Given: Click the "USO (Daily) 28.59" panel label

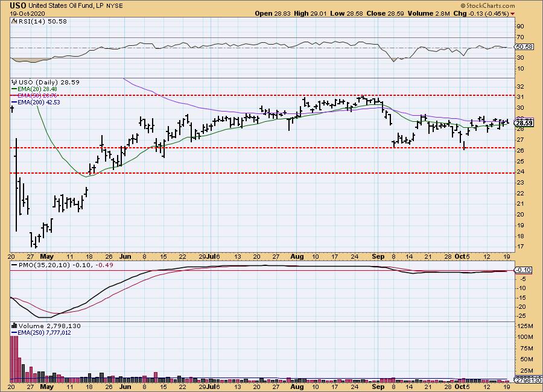Looking at the screenshot, I should click(49, 83).
